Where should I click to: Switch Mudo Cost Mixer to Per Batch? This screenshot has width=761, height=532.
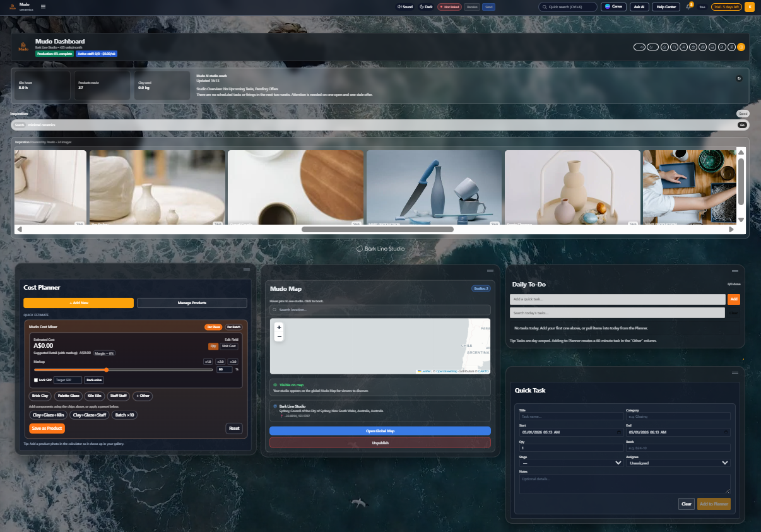[233, 327]
